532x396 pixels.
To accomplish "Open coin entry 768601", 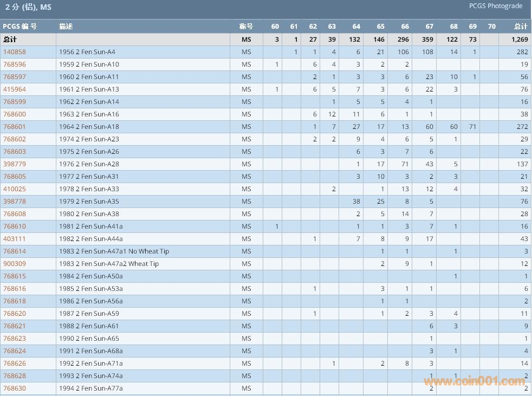I will (x=15, y=127).
